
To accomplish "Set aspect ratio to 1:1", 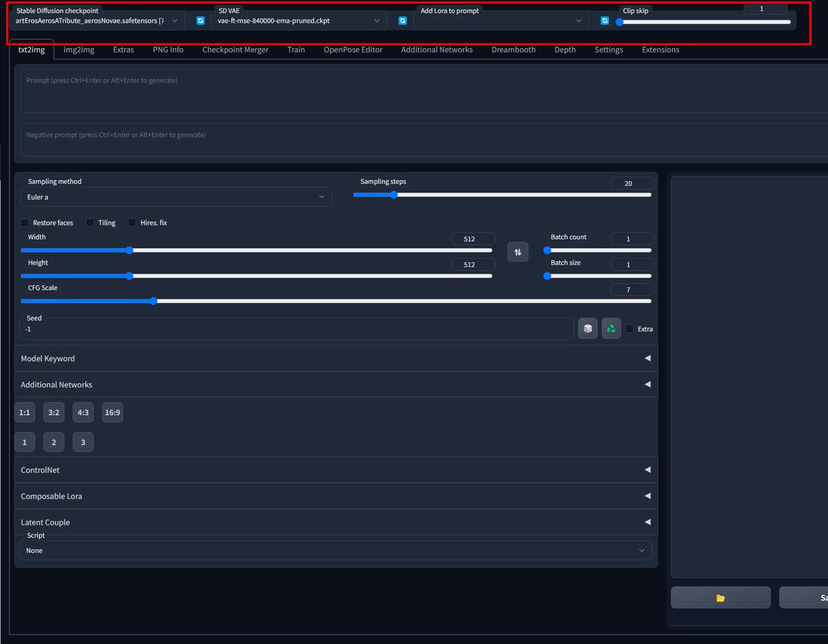I will [24, 412].
